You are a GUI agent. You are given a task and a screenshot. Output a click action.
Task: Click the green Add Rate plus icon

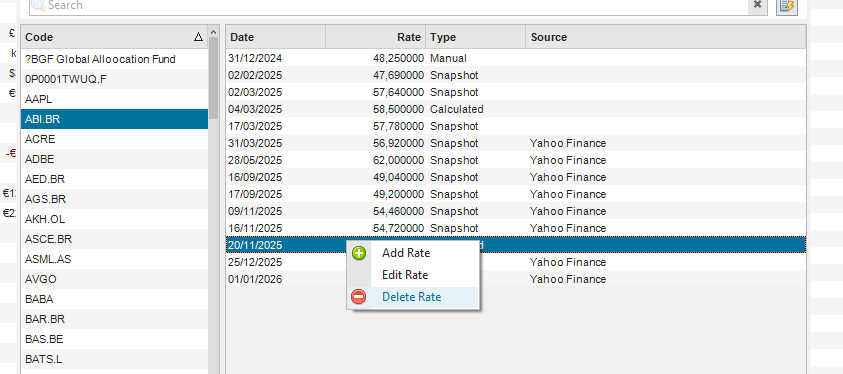tap(359, 253)
